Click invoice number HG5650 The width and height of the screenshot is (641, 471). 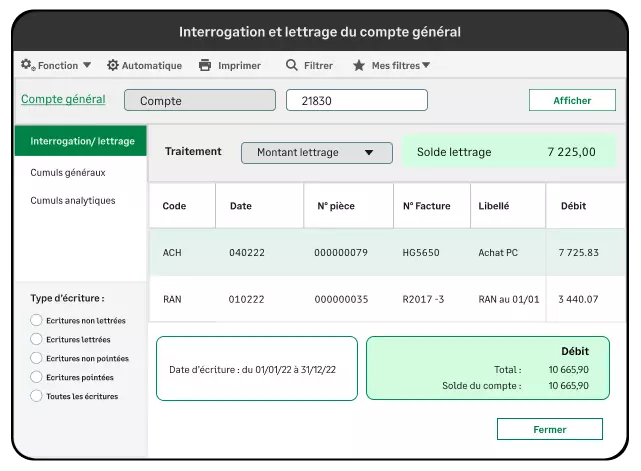pos(421,253)
